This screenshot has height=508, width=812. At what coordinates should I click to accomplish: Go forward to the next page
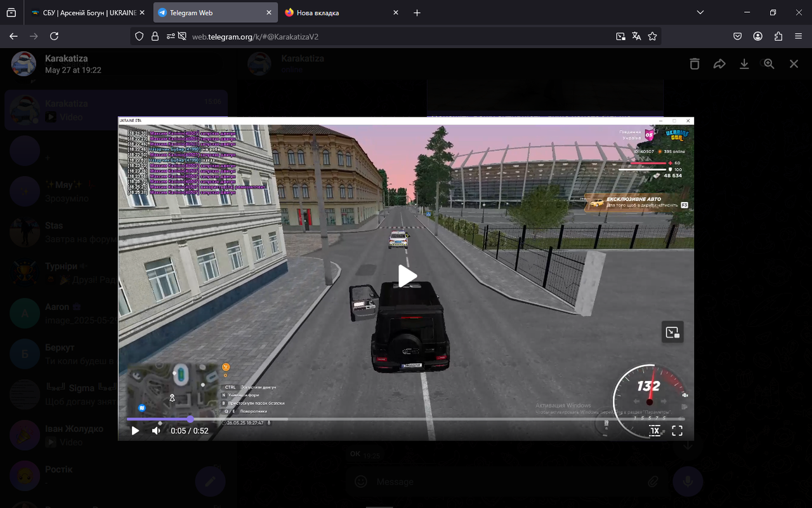tap(34, 36)
